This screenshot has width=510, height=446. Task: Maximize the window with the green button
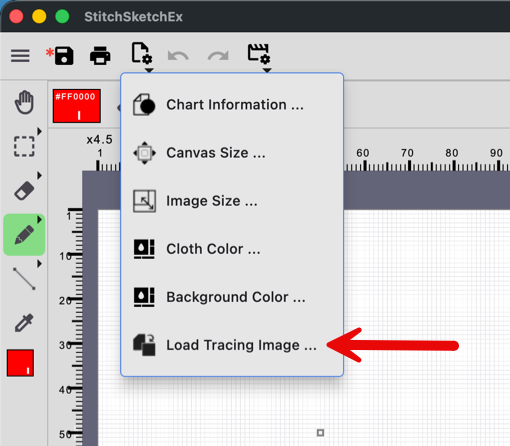pyautogui.click(x=62, y=16)
